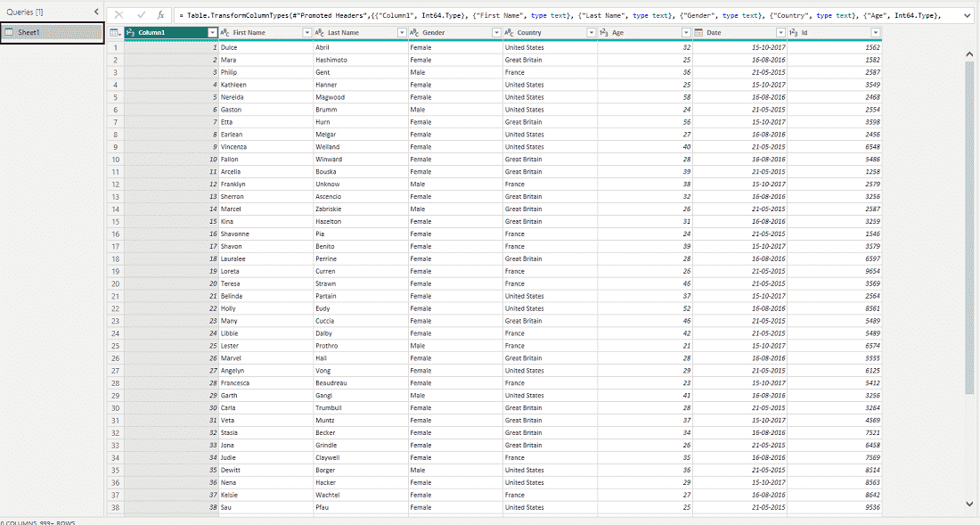Confirm the formula with the checkmark icon
Viewport: 980px width, 525px height.
[142, 15]
